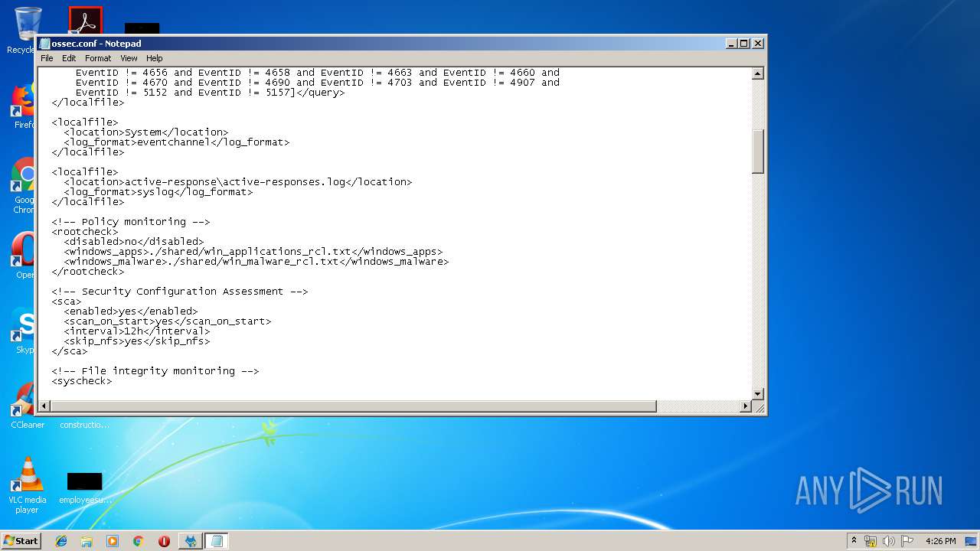The width and height of the screenshot is (980, 551).
Task: Click the Security Configuration Assessment comment
Action: tap(179, 292)
